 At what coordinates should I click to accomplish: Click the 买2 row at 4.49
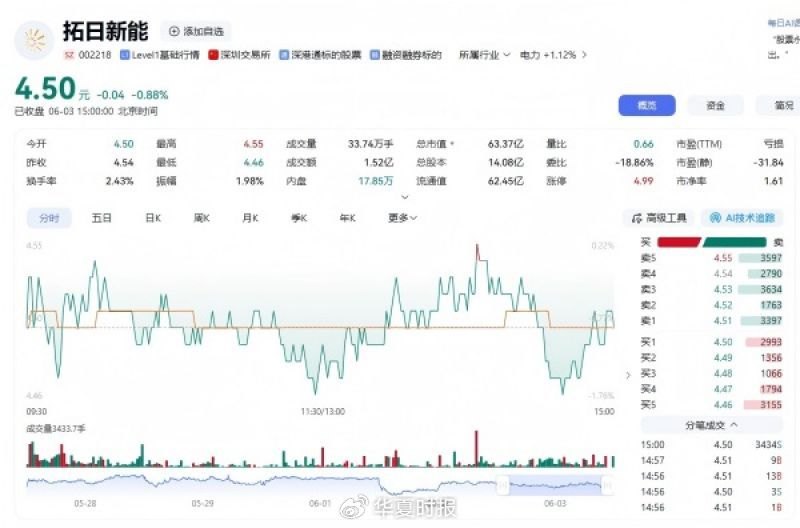click(711, 358)
